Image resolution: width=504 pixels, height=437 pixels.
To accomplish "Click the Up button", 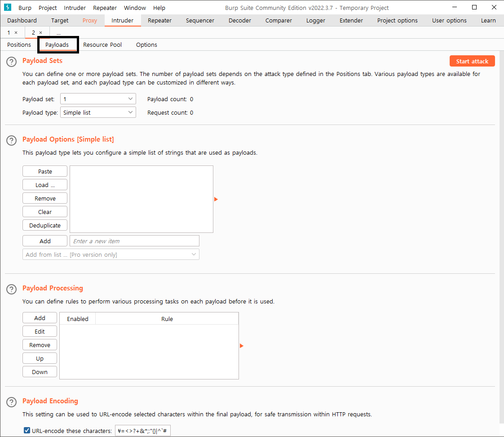I will tap(40, 358).
